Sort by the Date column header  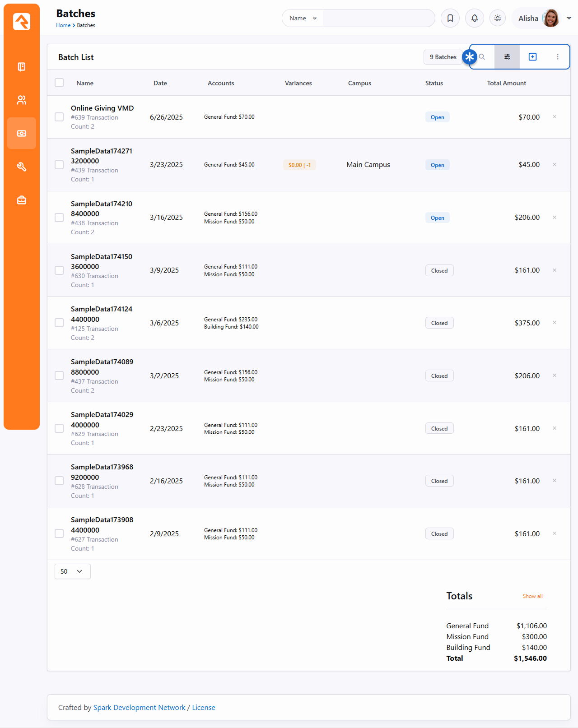pyautogui.click(x=160, y=83)
